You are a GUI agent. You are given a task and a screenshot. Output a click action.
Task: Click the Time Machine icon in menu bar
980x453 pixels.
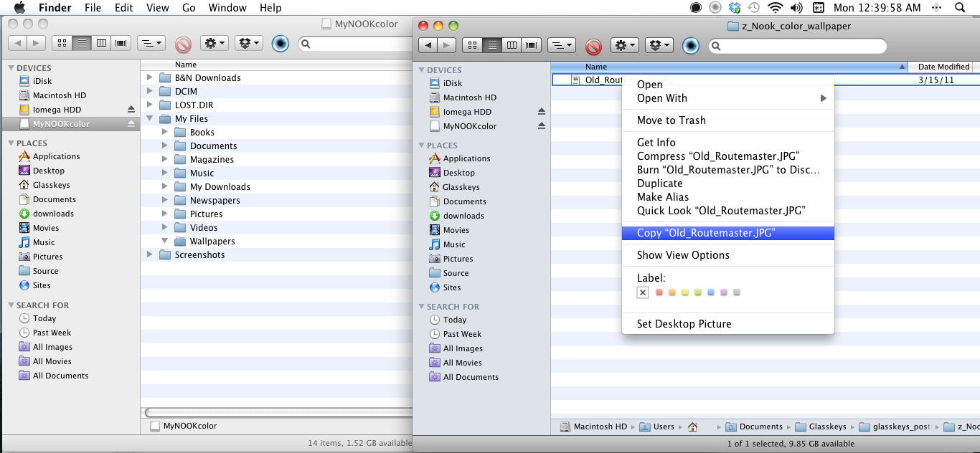click(754, 8)
